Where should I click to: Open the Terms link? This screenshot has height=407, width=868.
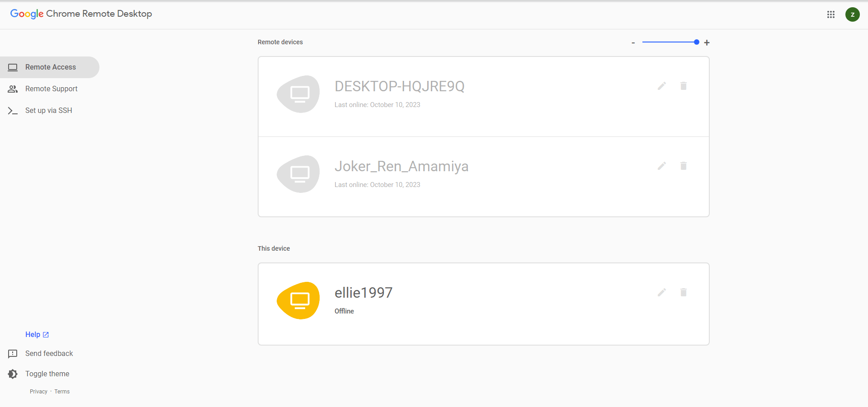pos(62,392)
